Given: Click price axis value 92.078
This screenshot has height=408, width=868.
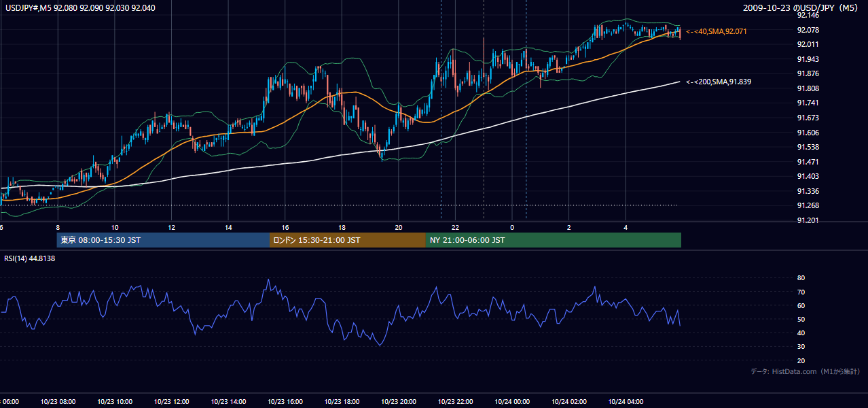Looking at the screenshot, I should tap(808, 30).
